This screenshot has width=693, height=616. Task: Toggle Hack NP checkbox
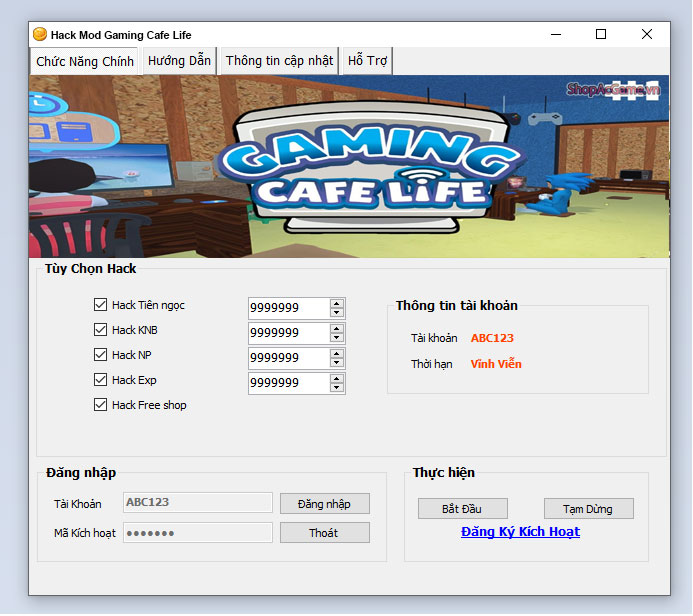pos(100,354)
